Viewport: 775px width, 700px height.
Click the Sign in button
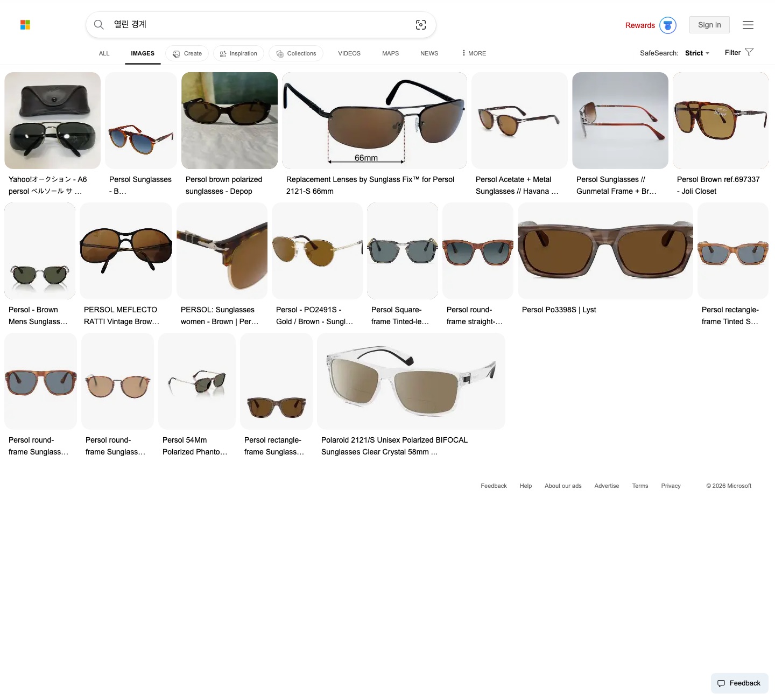click(x=709, y=25)
